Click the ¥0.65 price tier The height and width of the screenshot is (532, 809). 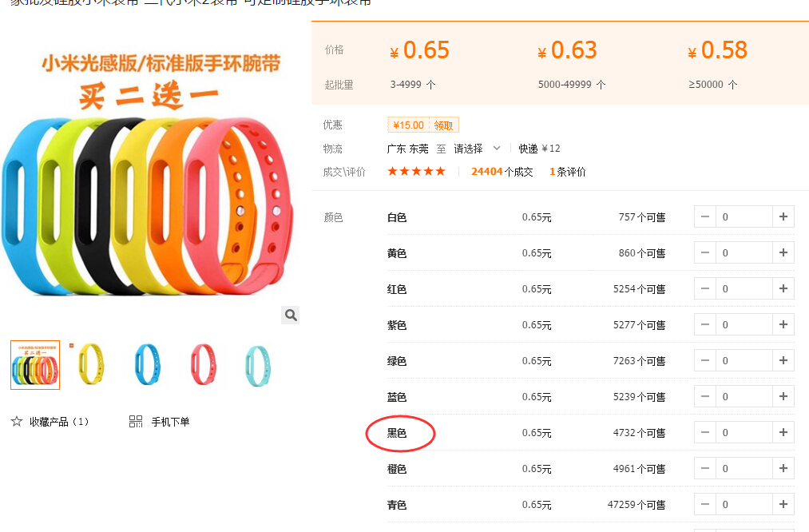(419, 50)
